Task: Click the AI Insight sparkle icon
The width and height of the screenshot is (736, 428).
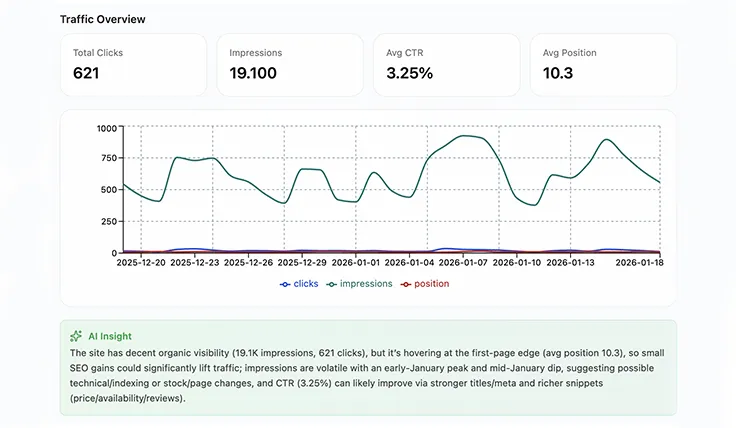Action: 76,337
